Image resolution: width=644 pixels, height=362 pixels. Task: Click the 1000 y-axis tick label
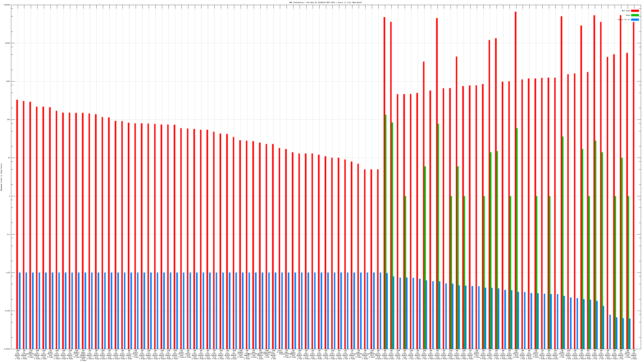(x=8, y=81)
